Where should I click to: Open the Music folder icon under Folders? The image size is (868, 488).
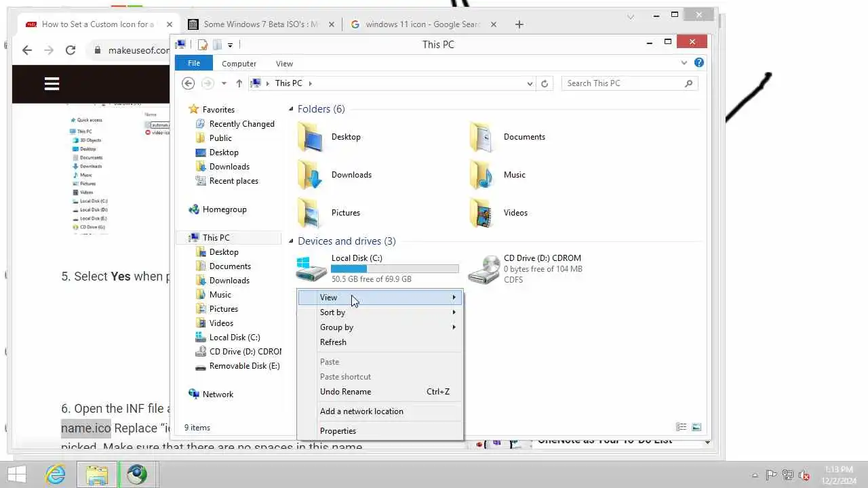[483, 175]
